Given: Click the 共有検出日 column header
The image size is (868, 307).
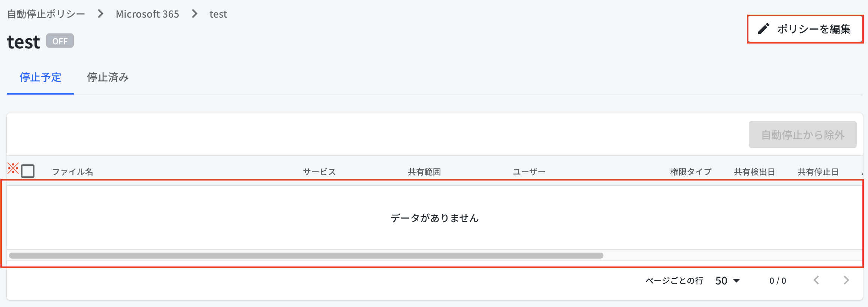Looking at the screenshot, I should coord(754,172).
